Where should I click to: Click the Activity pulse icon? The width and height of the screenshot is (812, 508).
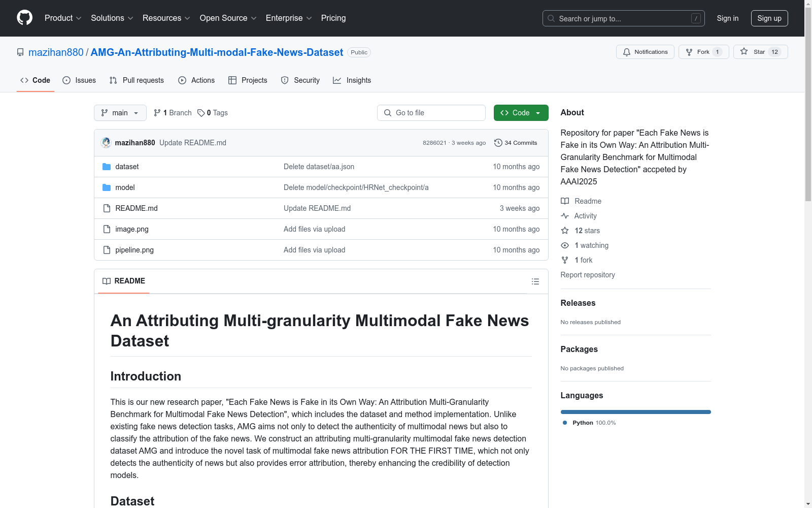(565, 216)
